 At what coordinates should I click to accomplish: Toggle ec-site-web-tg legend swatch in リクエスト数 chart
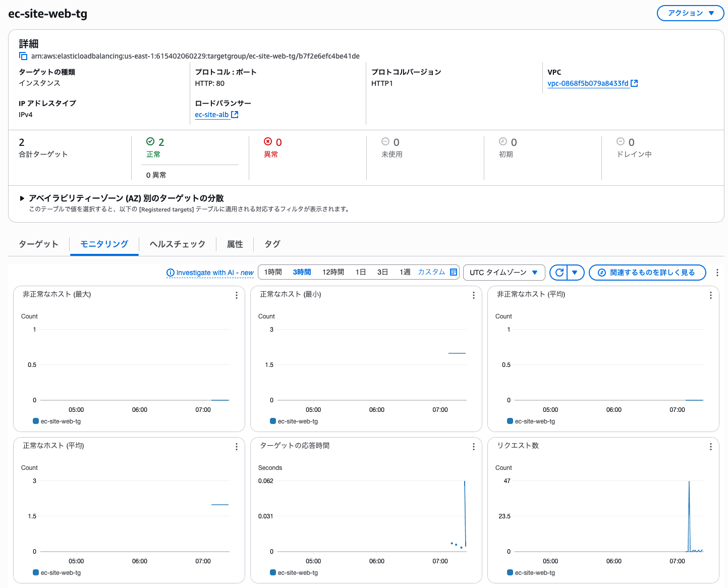510,572
